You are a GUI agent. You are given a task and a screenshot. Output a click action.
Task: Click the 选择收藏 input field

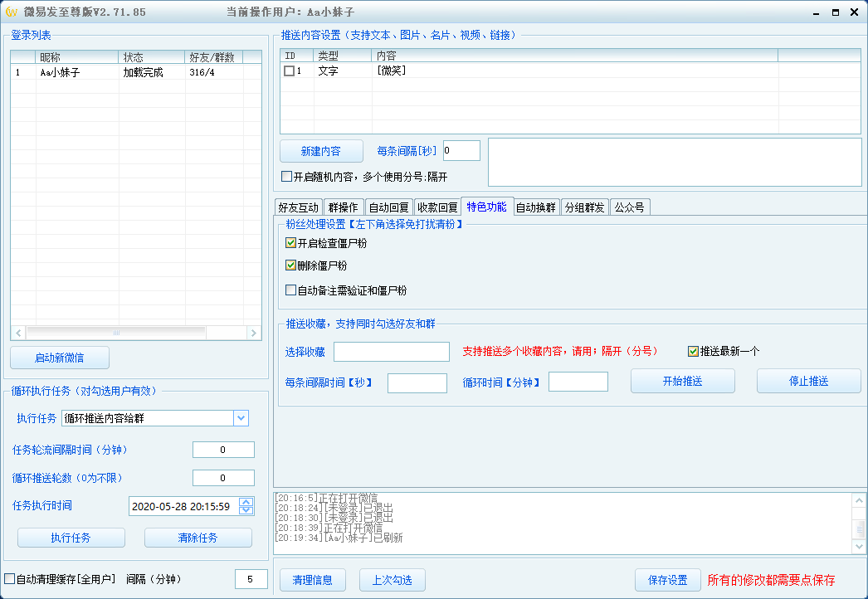point(391,352)
